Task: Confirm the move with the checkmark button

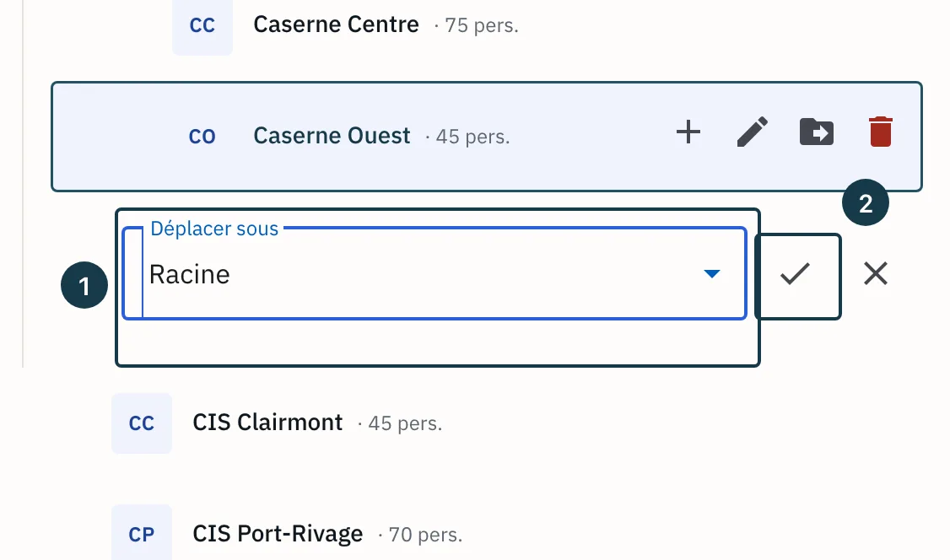Action: pyautogui.click(x=797, y=276)
